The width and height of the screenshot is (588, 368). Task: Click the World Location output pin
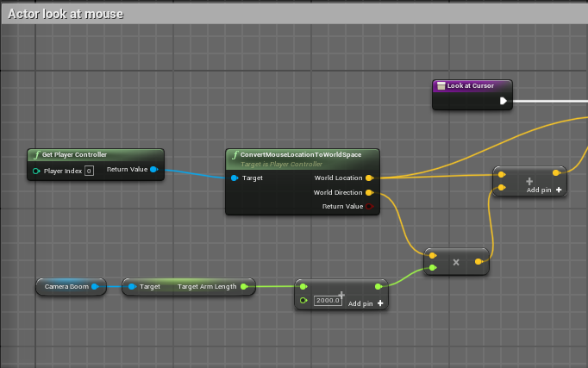[369, 178]
